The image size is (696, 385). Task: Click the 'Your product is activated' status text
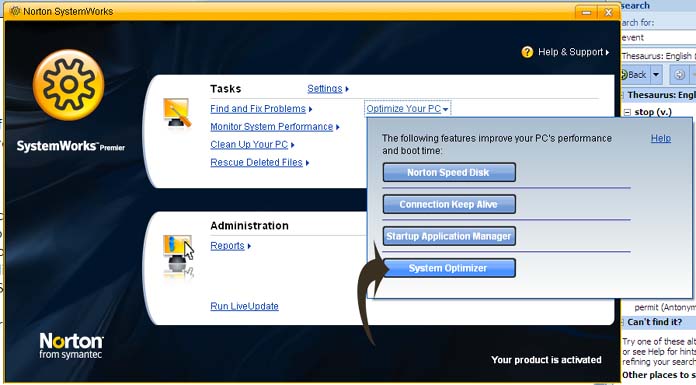tap(546, 360)
